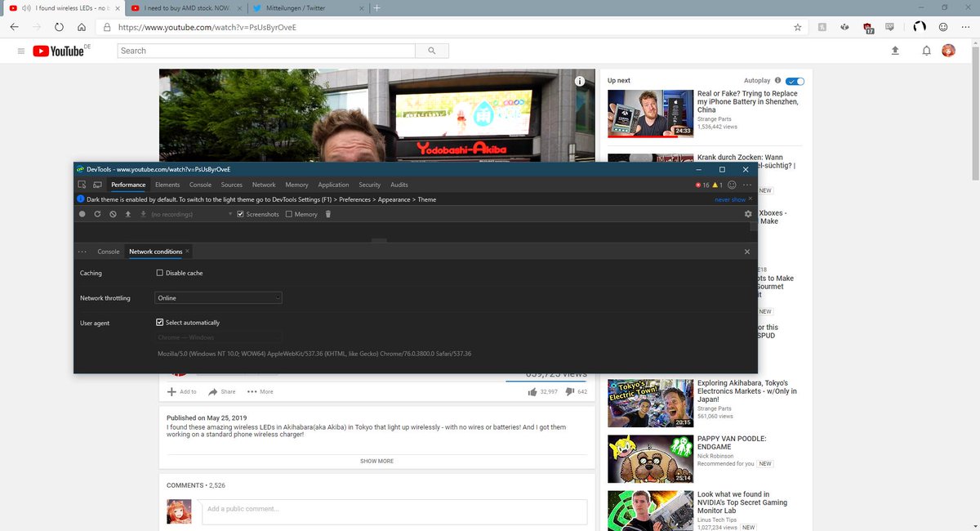The width and height of the screenshot is (980, 531).
Task: Click the video info card icon
Action: (x=580, y=81)
